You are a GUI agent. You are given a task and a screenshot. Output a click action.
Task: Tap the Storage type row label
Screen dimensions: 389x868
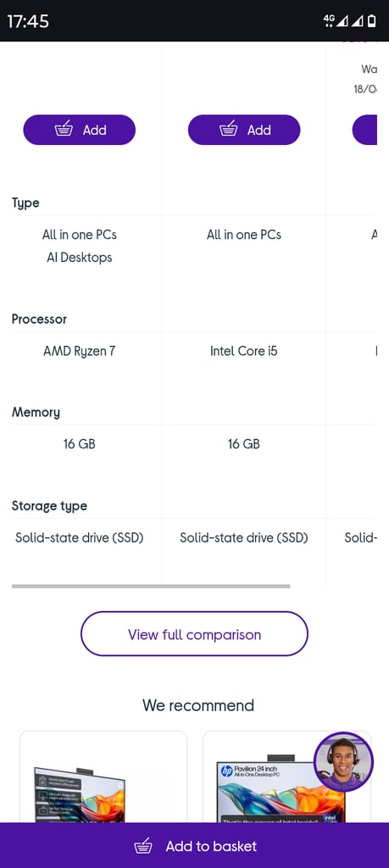coord(49,506)
